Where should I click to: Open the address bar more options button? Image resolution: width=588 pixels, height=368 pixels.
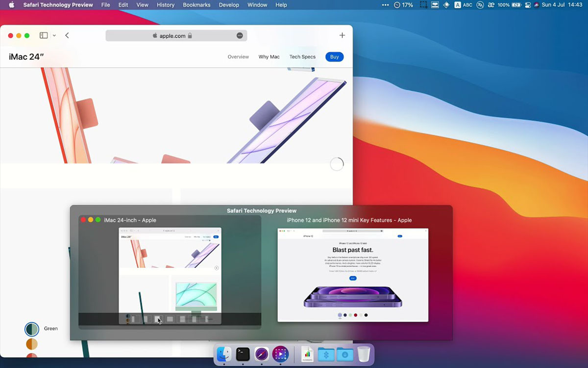[x=240, y=35]
